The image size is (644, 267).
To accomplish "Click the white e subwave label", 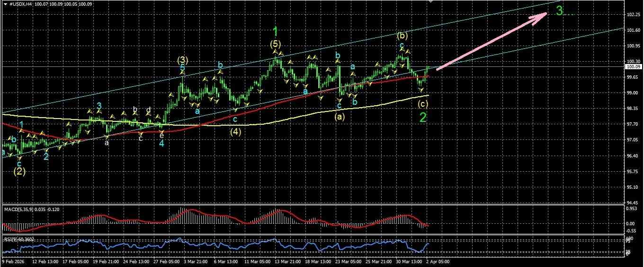I will [162, 135].
